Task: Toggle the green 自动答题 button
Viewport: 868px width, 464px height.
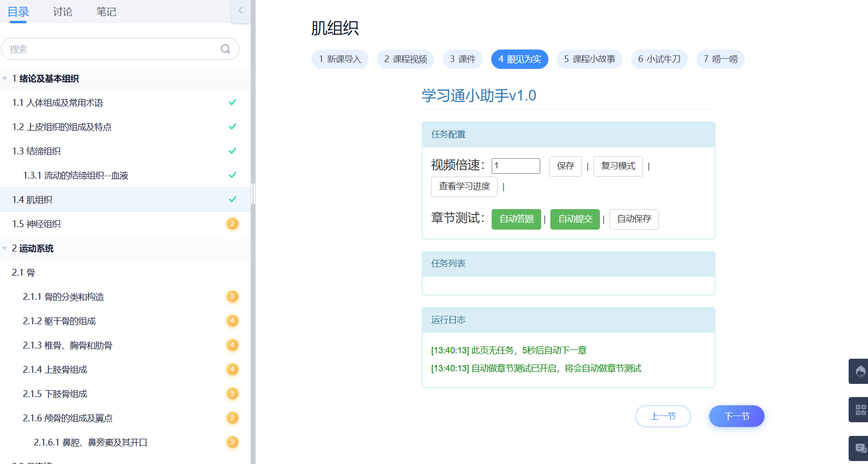Action: click(516, 219)
